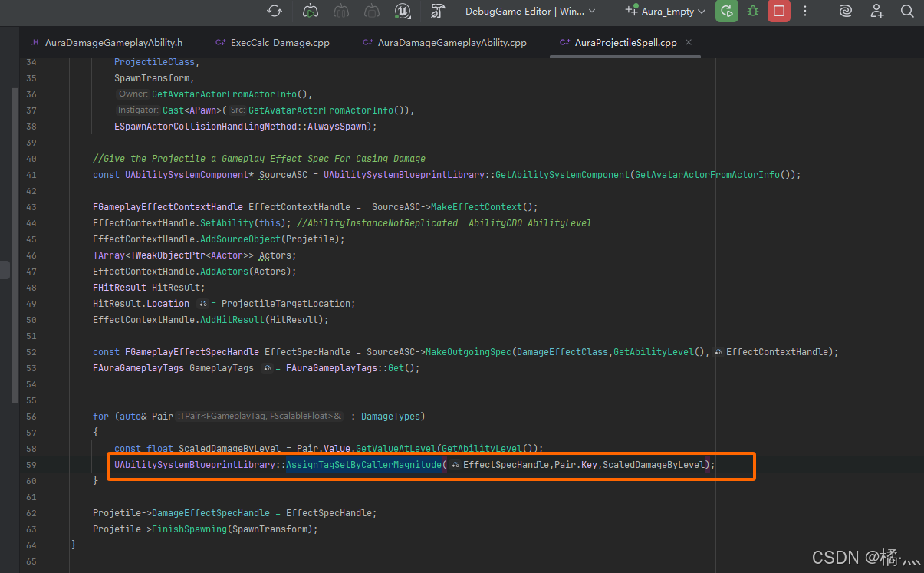Click the build hammer icon
This screenshot has width=924, height=573.
(x=438, y=11)
